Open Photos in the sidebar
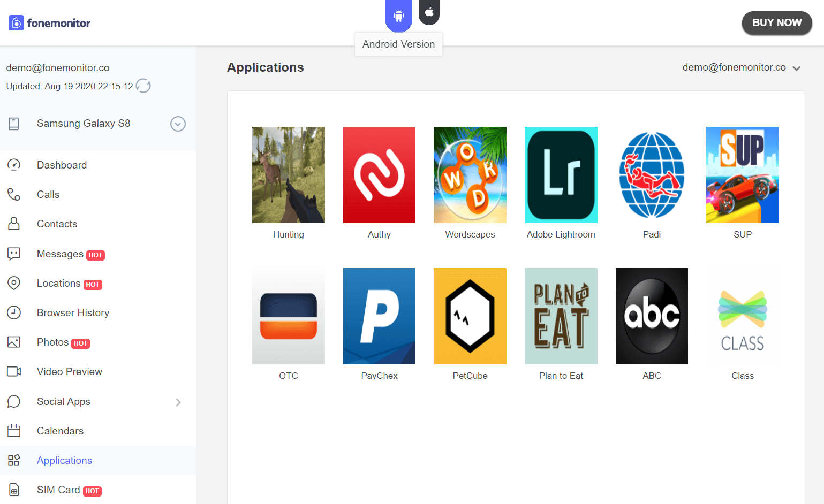 [x=98, y=342]
